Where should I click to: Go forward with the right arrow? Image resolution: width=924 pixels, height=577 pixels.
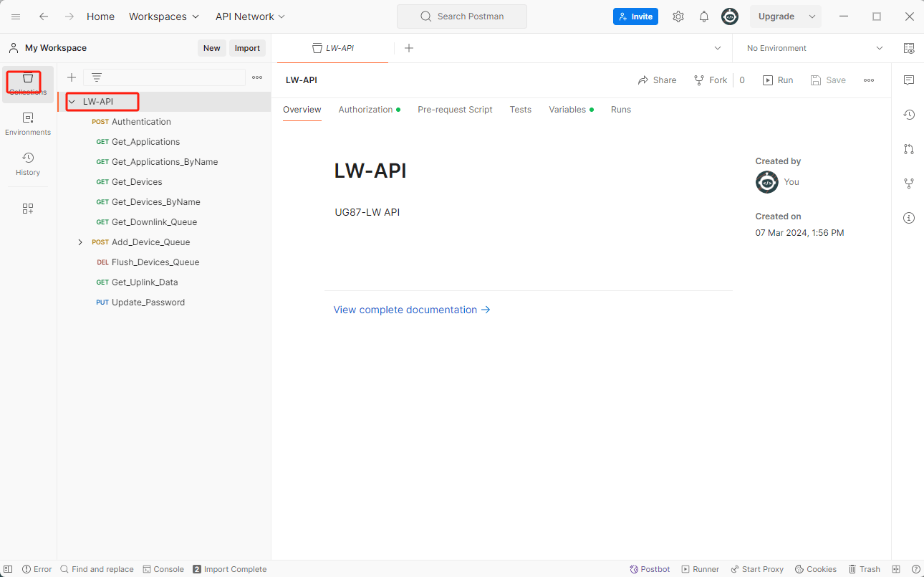(x=69, y=16)
